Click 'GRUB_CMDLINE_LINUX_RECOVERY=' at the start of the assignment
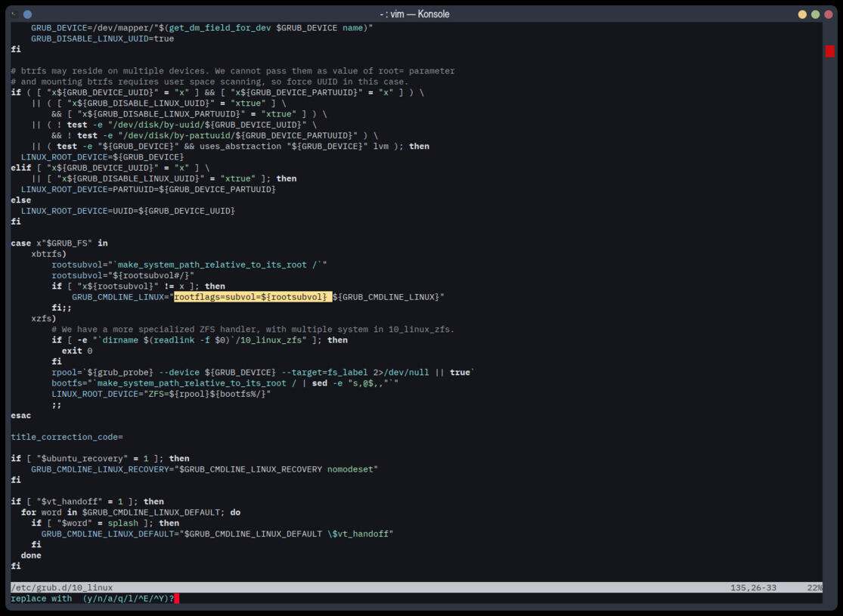The height and width of the screenshot is (616, 843). (x=103, y=469)
